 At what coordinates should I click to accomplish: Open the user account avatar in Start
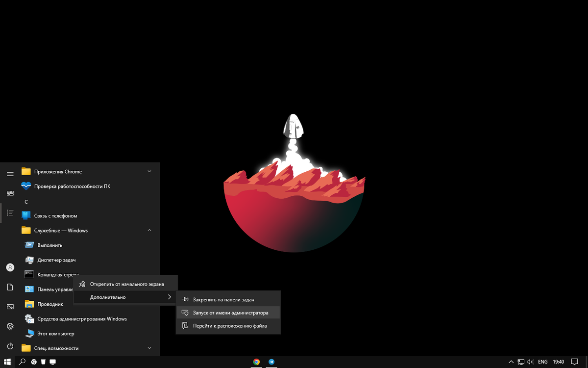pyautogui.click(x=10, y=267)
